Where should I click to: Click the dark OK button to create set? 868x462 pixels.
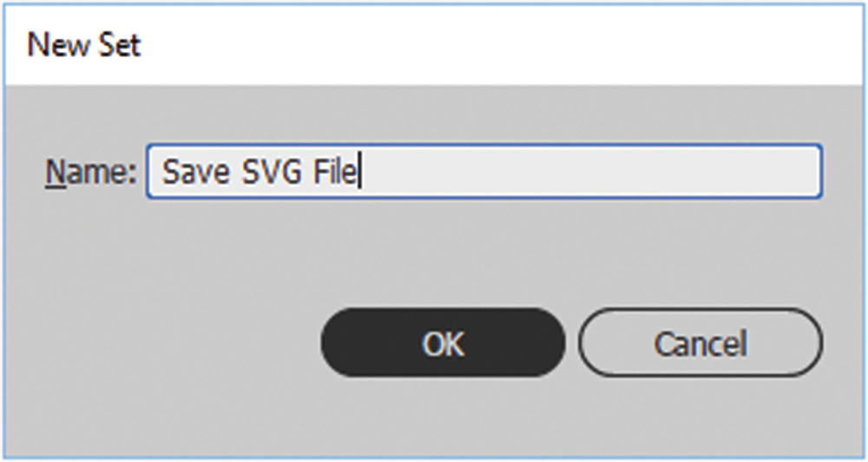click(x=443, y=343)
